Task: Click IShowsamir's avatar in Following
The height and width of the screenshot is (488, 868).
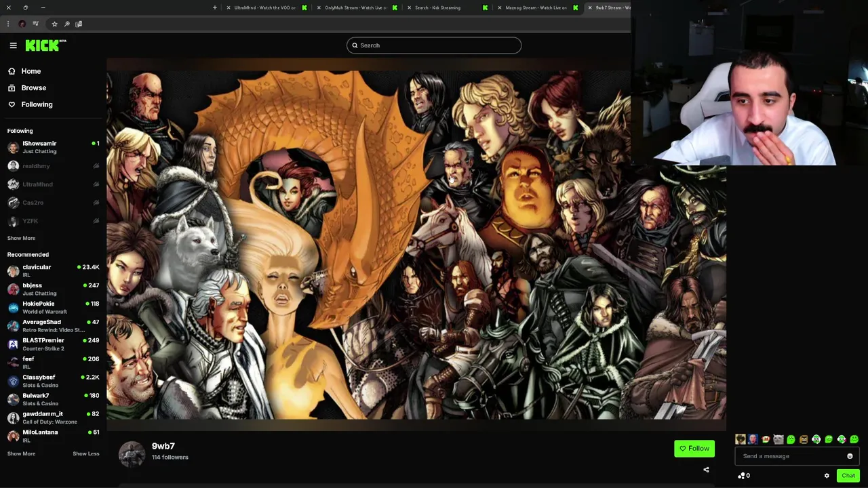Action: click(13, 147)
